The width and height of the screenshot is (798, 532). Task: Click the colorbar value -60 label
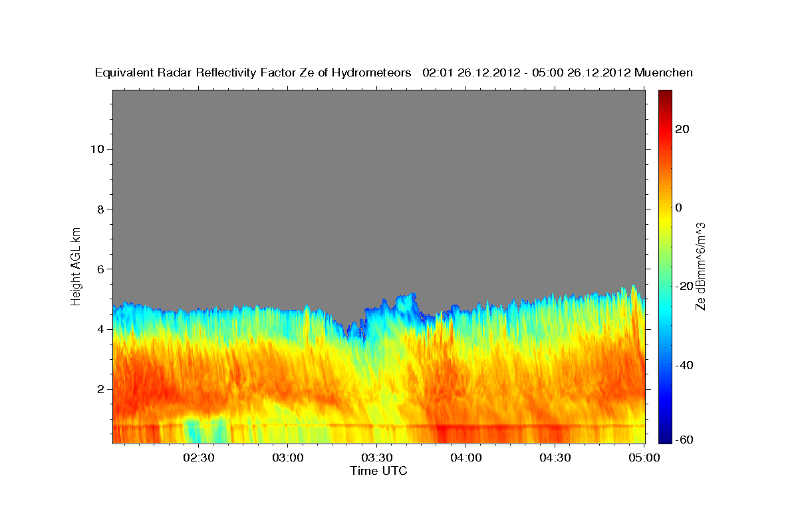(x=684, y=439)
